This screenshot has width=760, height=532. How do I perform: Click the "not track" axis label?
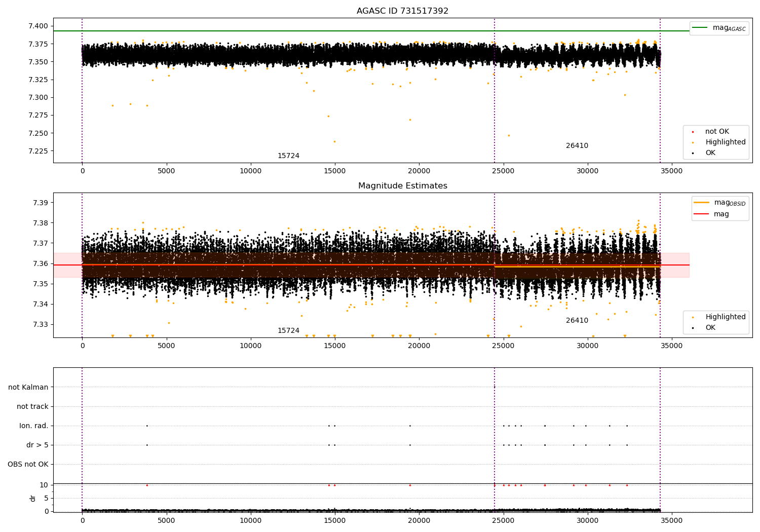tap(32, 406)
